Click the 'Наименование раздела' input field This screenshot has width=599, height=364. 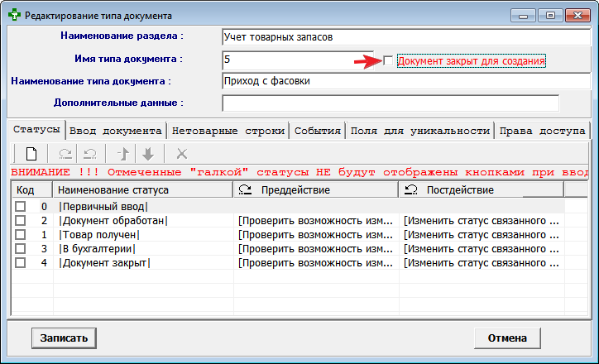(x=406, y=37)
